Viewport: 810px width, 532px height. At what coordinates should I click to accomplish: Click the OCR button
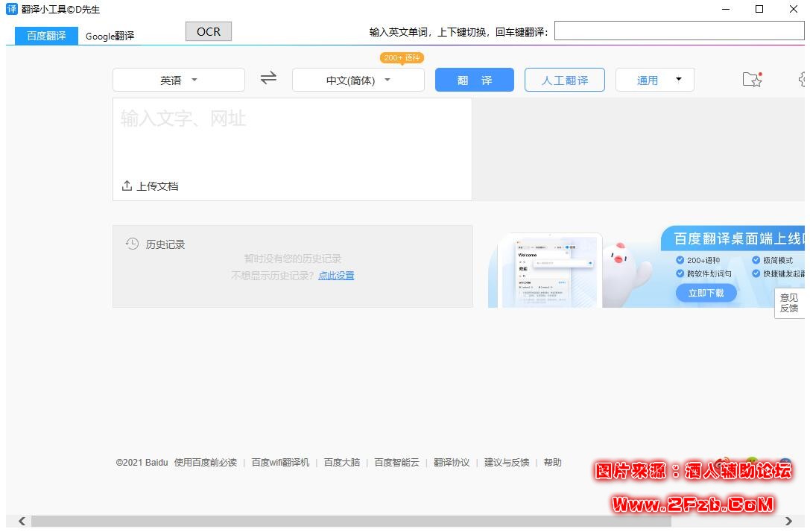click(x=209, y=31)
